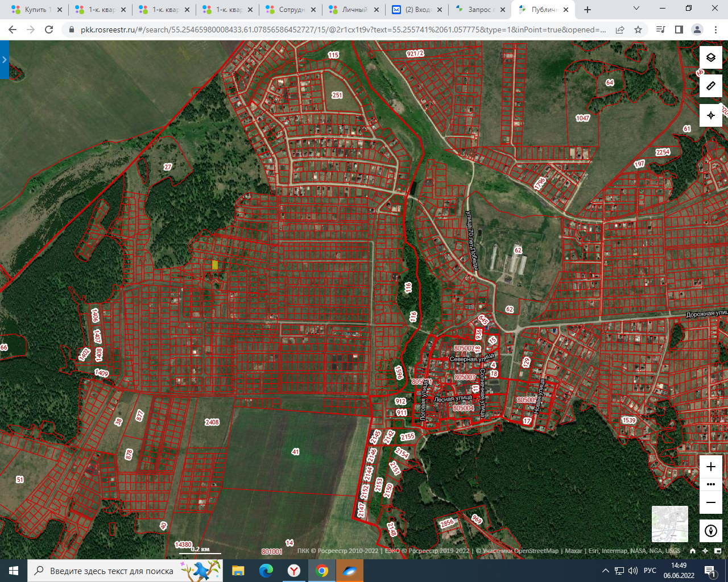Close the "Запрос" tab
The height and width of the screenshot is (582, 728).
point(503,10)
